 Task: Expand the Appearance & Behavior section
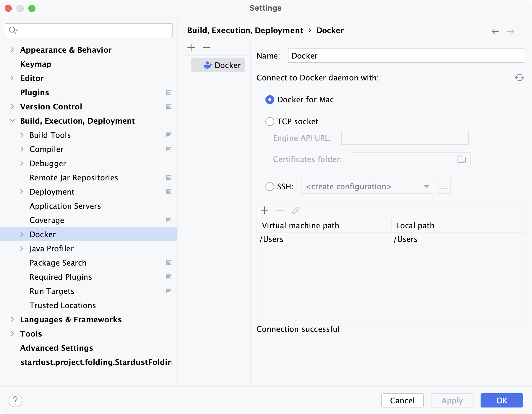coord(12,50)
